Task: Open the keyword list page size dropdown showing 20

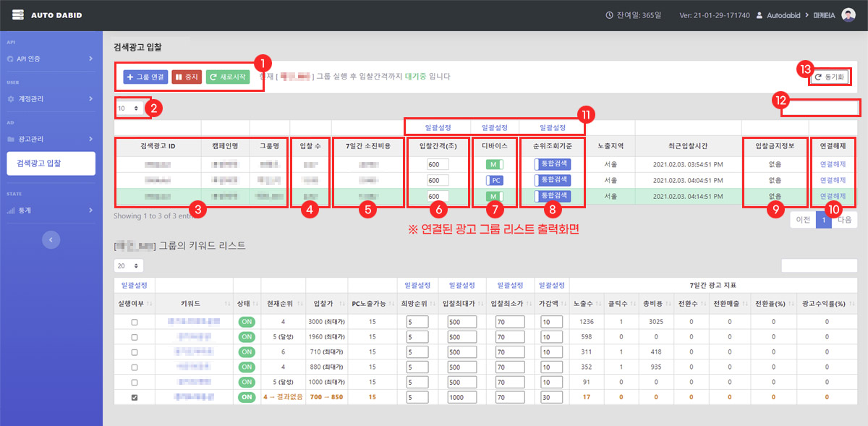Action: point(128,266)
